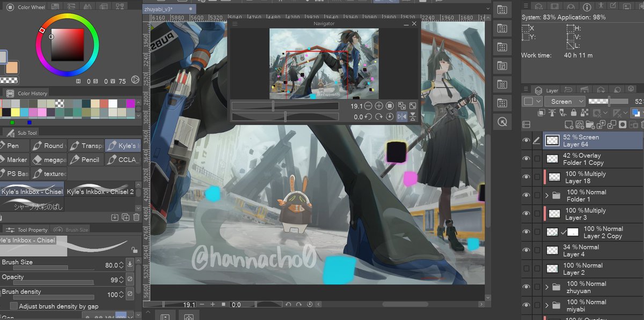Select the Japanese watercolor brush preset
Image resolution: width=644 pixels, height=320 pixels.
pyautogui.click(x=32, y=205)
